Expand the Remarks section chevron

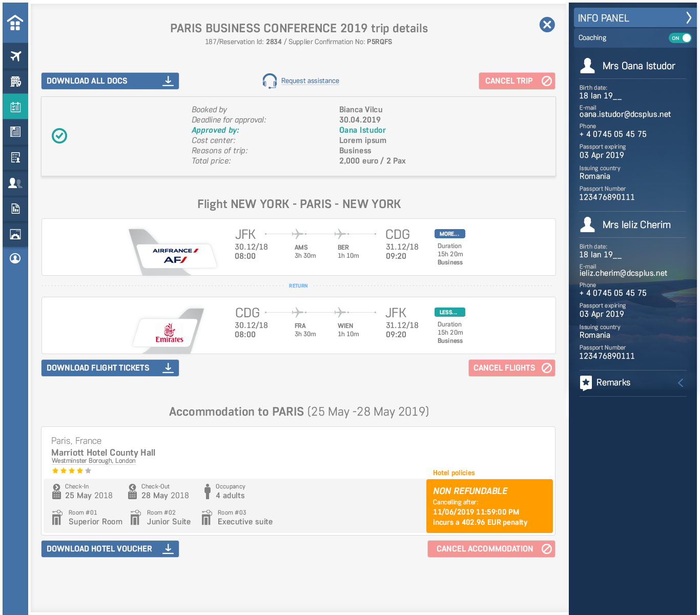[x=681, y=383]
